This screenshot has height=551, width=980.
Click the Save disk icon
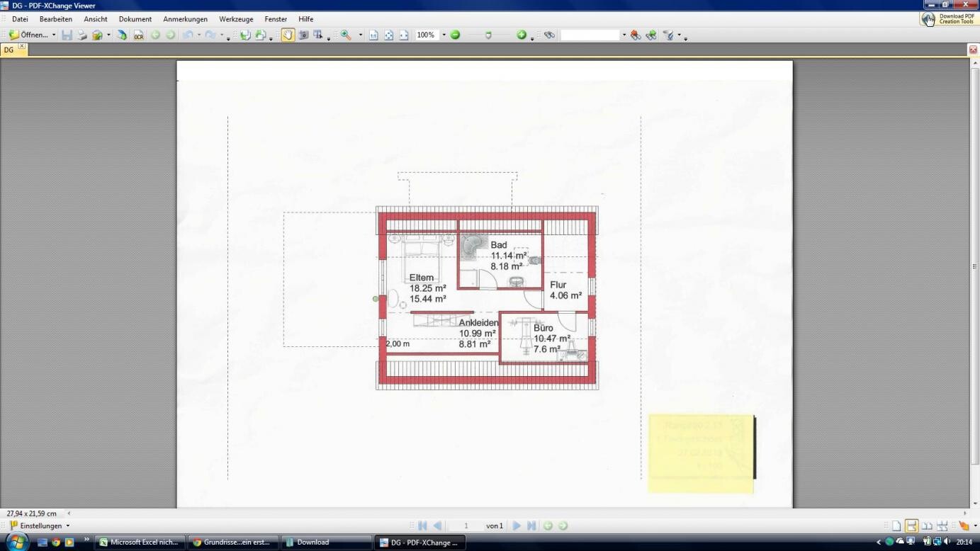tap(67, 35)
